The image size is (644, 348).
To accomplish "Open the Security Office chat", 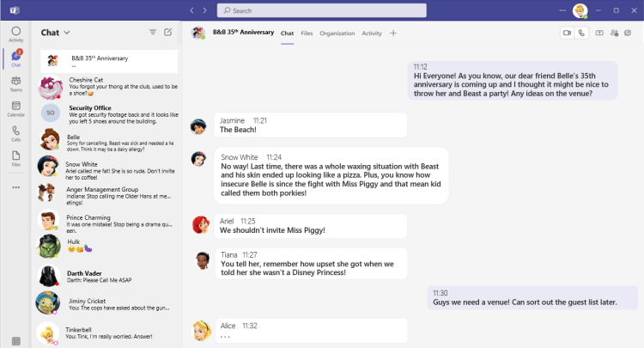I will pos(103,112).
